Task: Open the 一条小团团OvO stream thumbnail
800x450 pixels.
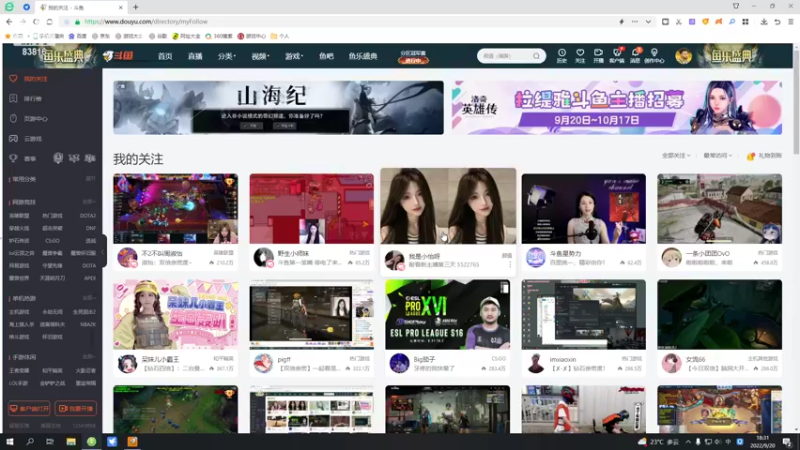Action: [x=719, y=209]
